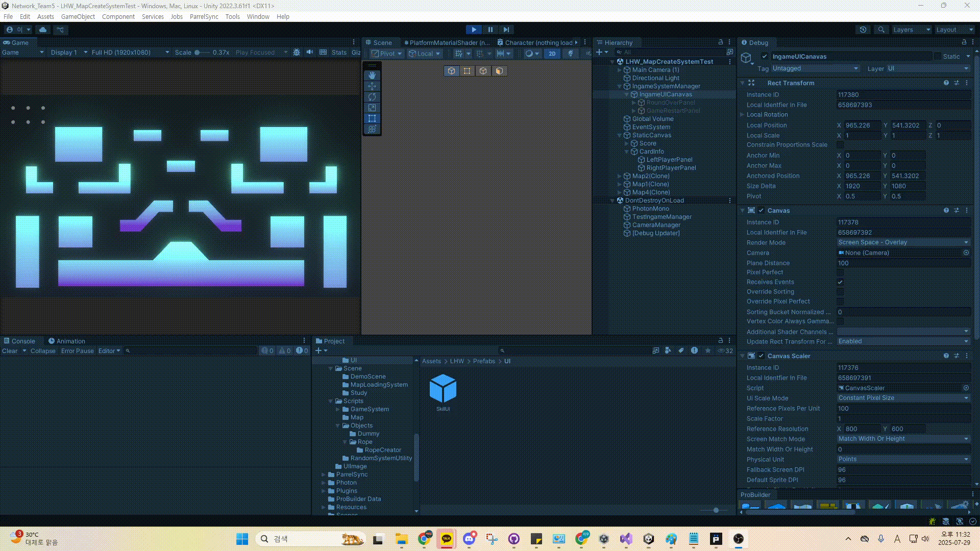Uncheck Receives Events on Canvas
980x551 pixels.
(840, 282)
